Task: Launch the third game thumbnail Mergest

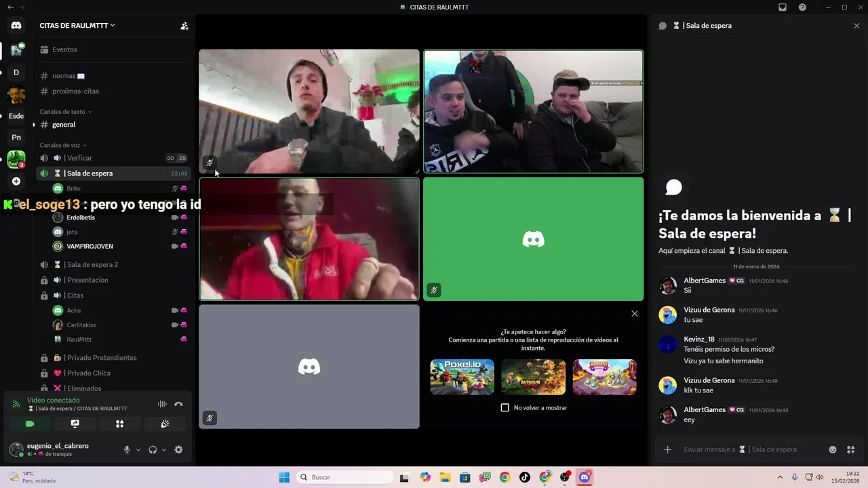Action: (x=604, y=377)
